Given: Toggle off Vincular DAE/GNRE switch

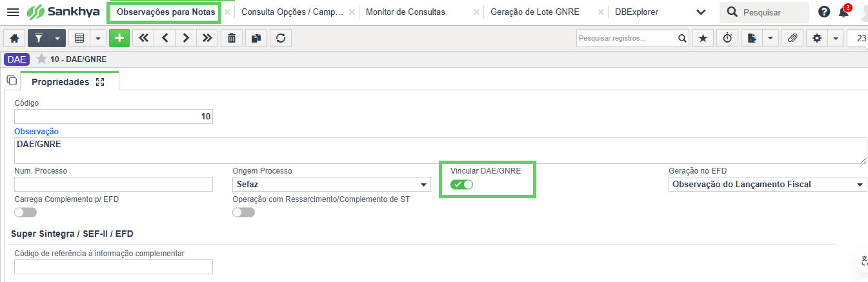Looking at the screenshot, I should pos(462,185).
